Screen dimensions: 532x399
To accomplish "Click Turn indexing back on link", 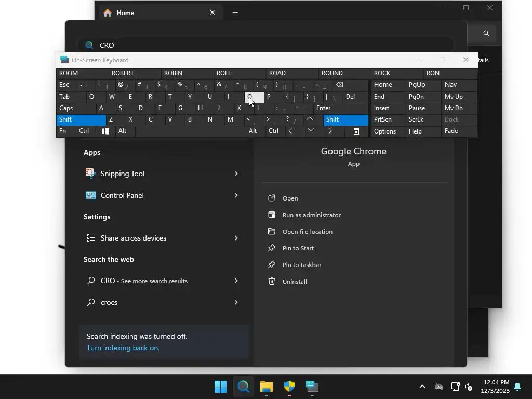I will 123,348.
